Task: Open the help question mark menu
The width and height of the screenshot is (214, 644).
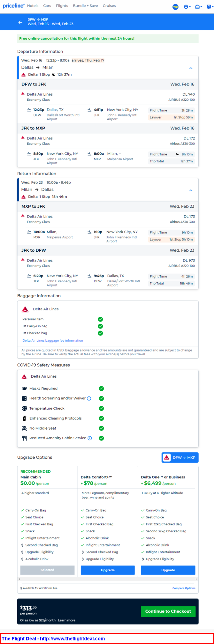Action: (x=209, y=7)
